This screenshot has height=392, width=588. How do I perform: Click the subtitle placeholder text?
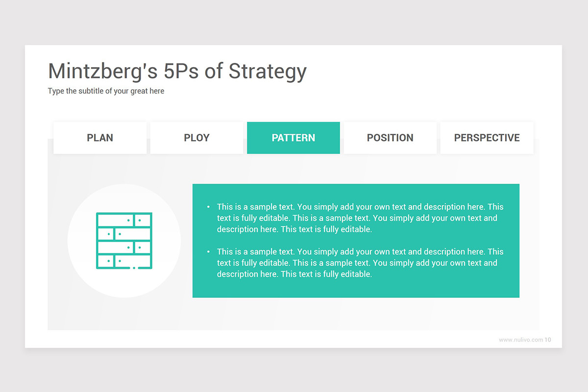pos(106,91)
